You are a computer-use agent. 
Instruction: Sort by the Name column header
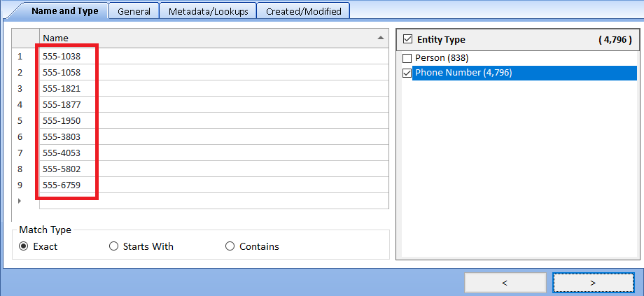pos(214,38)
